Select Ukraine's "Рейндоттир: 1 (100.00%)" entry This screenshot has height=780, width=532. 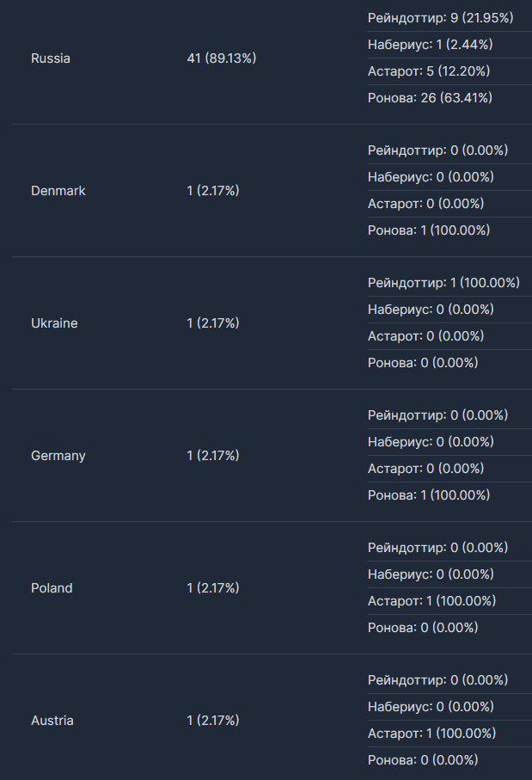[x=443, y=283]
